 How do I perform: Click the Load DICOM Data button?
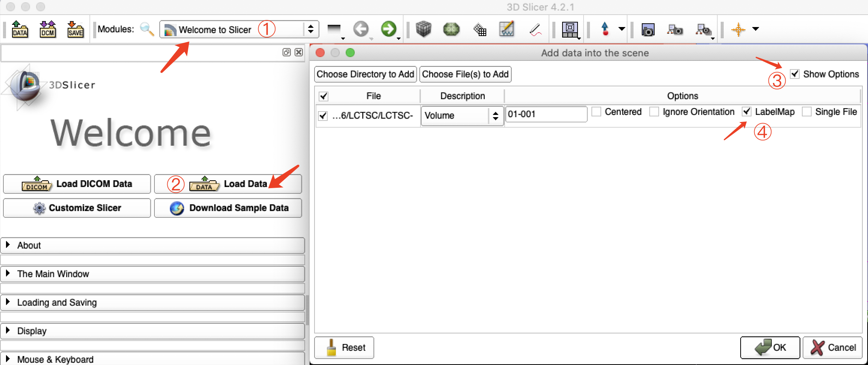[x=77, y=184]
